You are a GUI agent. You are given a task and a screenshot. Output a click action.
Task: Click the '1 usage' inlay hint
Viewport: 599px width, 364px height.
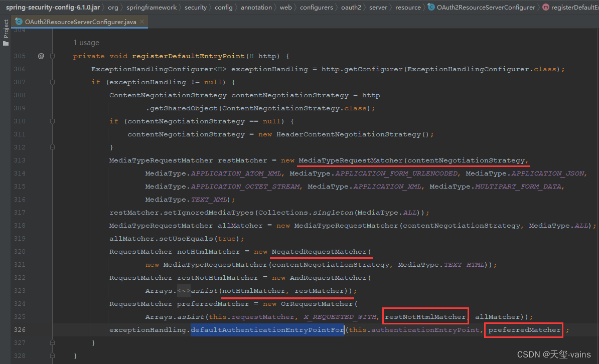coord(86,43)
